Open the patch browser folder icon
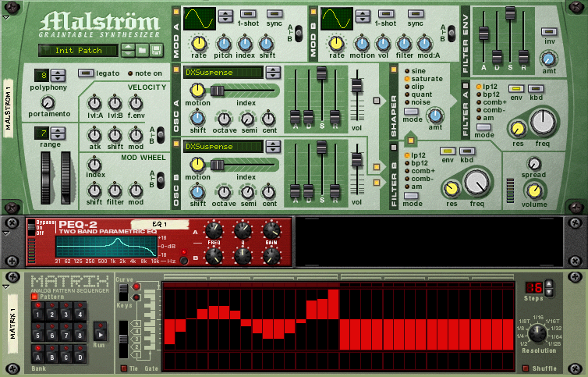This screenshot has width=588, height=377. pos(142,50)
